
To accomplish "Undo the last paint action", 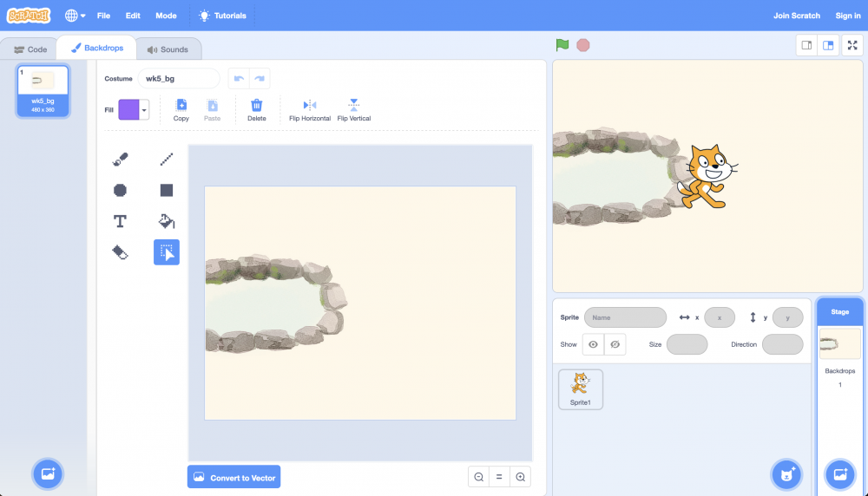I will (239, 79).
